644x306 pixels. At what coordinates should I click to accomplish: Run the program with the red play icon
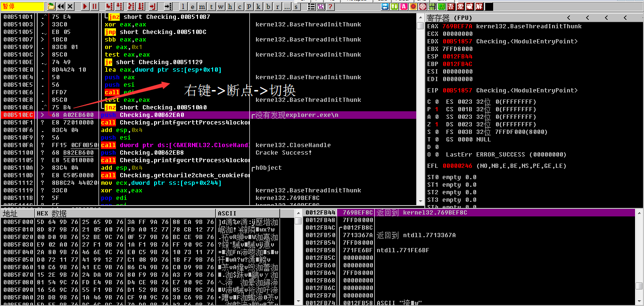pos(85,7)
